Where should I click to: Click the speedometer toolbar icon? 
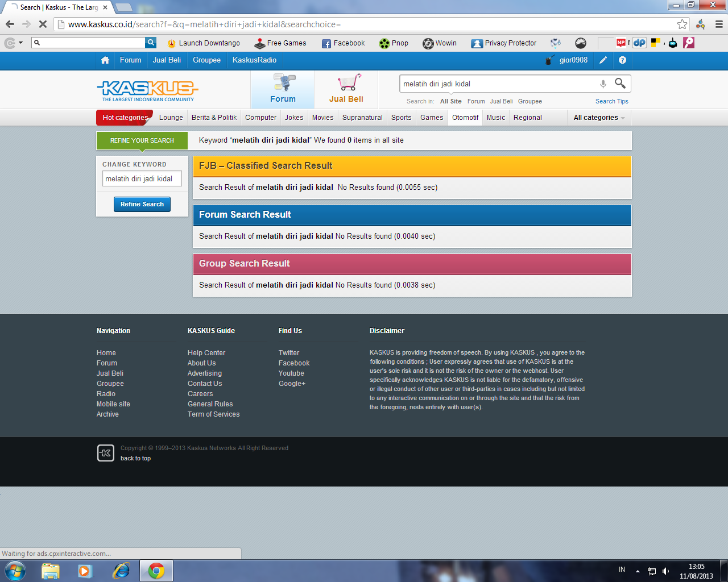581,43
